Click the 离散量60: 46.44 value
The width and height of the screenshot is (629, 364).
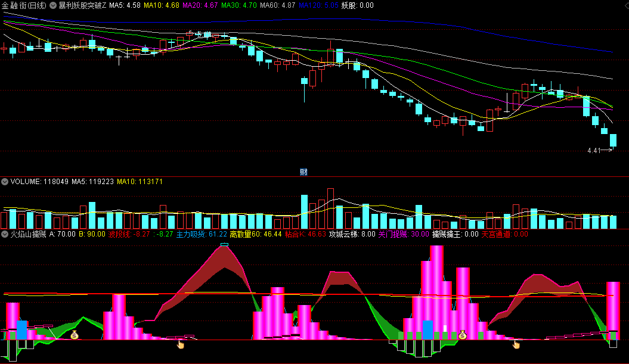[256, 234]
